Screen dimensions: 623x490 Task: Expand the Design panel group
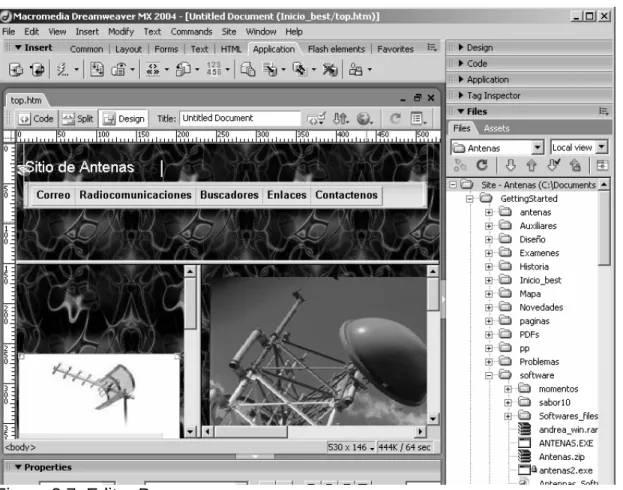pyautogui.click(x=461, y=47)
